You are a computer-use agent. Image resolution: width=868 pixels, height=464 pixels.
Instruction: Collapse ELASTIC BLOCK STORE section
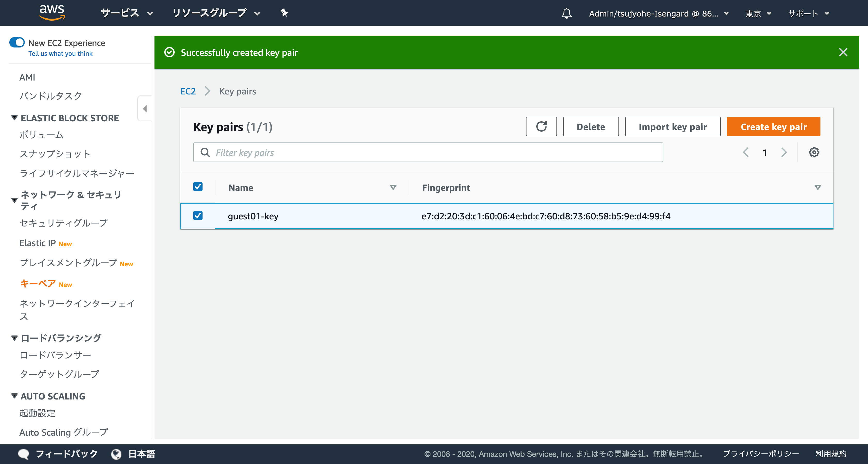(14, 118)
